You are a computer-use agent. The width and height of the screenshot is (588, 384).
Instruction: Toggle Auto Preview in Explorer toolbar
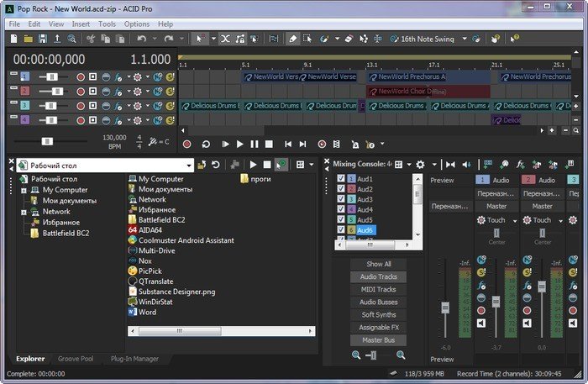(x=281, y=165)
